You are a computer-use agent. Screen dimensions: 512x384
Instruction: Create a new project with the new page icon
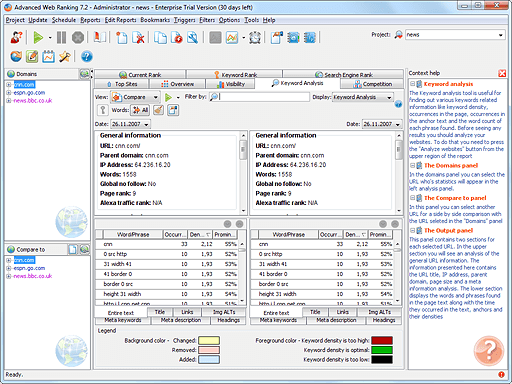[121, 37]
